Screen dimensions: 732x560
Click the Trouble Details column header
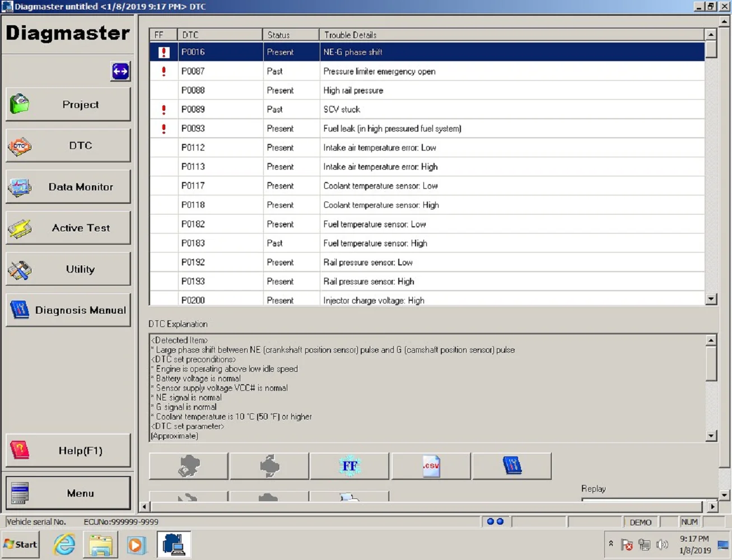pyautogui.click(x=512, y=35)
